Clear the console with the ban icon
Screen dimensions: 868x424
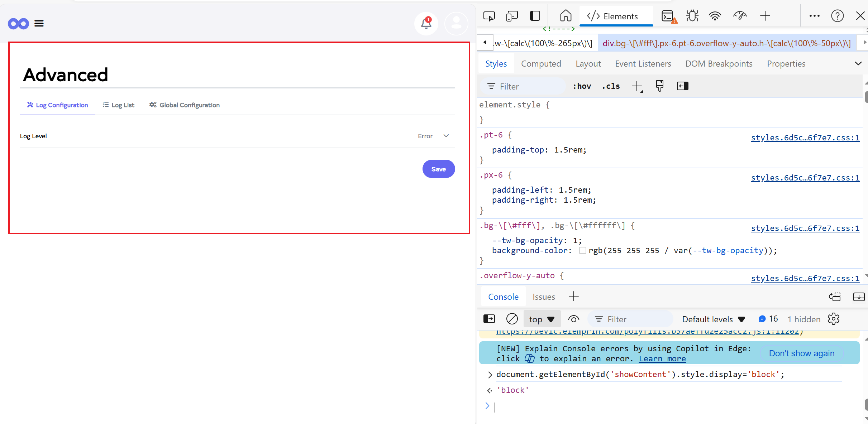[x=512, y=319]
